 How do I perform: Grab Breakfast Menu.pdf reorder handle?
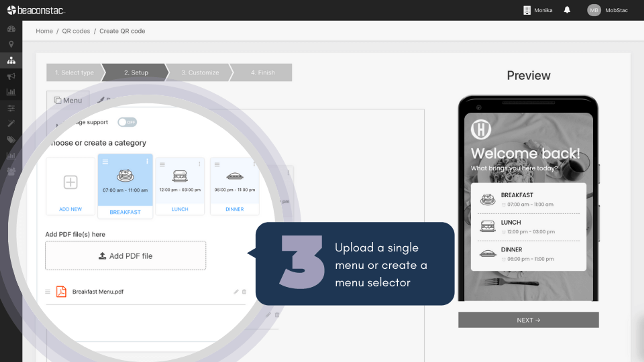48,292
